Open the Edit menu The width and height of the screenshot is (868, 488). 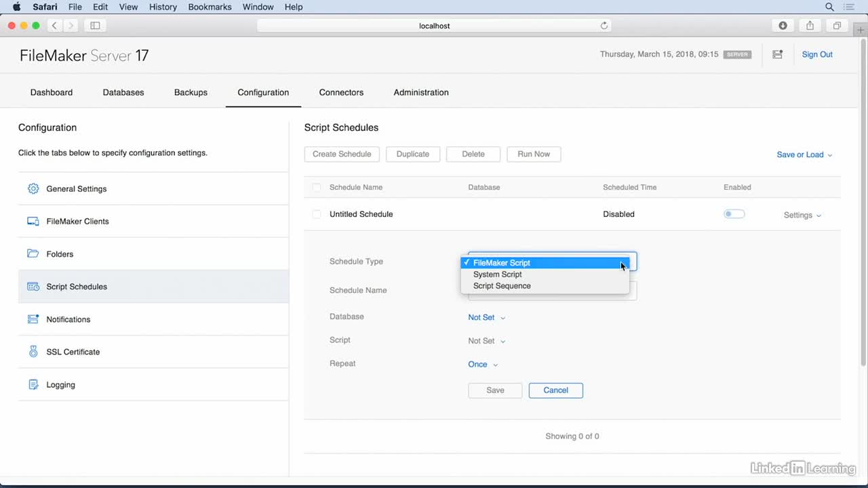pyautogui.click(x=100, y=7)
